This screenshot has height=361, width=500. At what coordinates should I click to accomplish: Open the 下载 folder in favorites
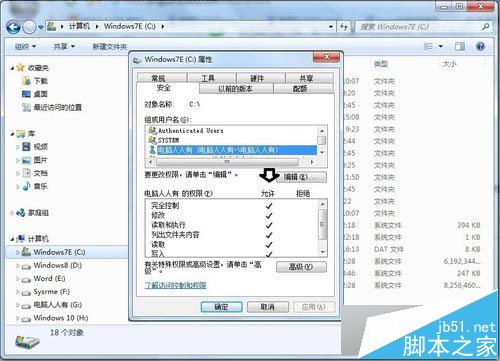[x=41, y=81]
